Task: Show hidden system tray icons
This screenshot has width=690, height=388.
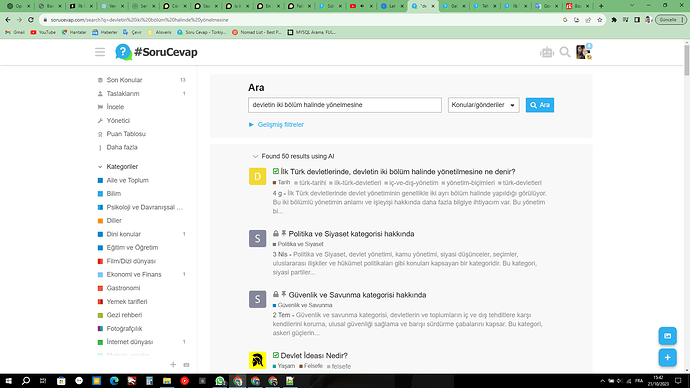Action: [x=602, y=381]
